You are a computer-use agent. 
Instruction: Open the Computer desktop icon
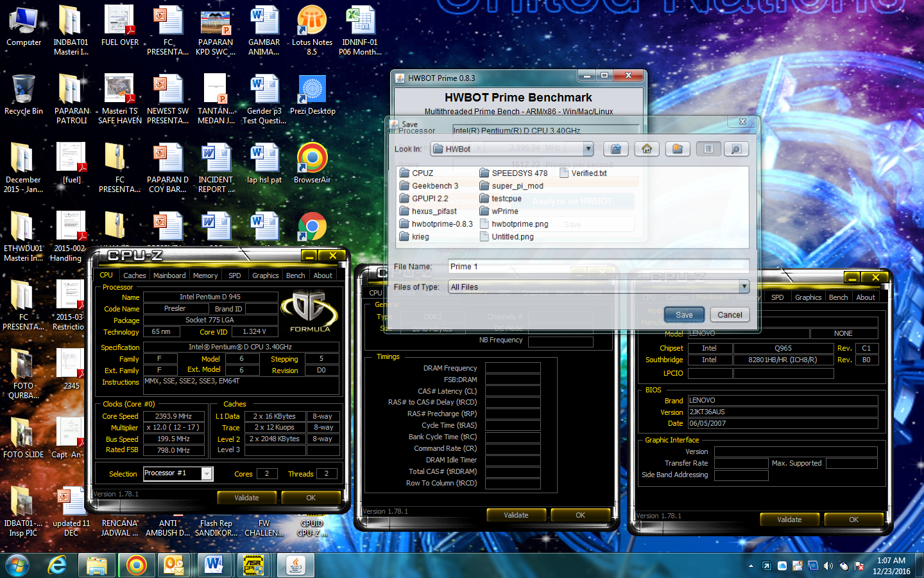(x=24, y=26)
